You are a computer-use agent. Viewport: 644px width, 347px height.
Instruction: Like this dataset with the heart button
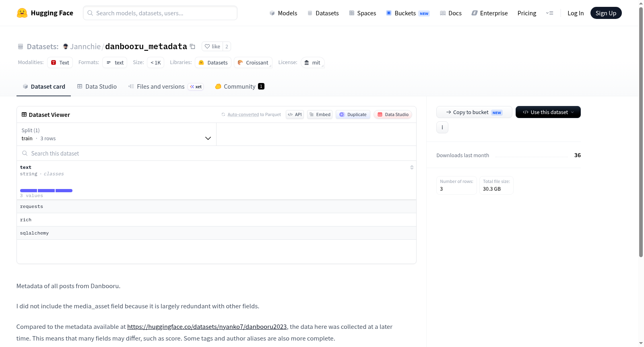coord(213,46)
